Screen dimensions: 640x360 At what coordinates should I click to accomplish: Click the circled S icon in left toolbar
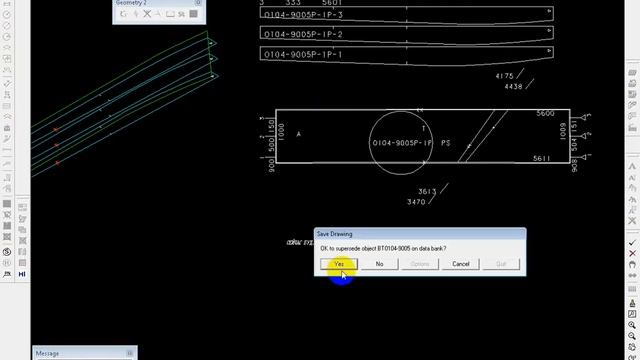pyautogui.click(x=7, y=252)
